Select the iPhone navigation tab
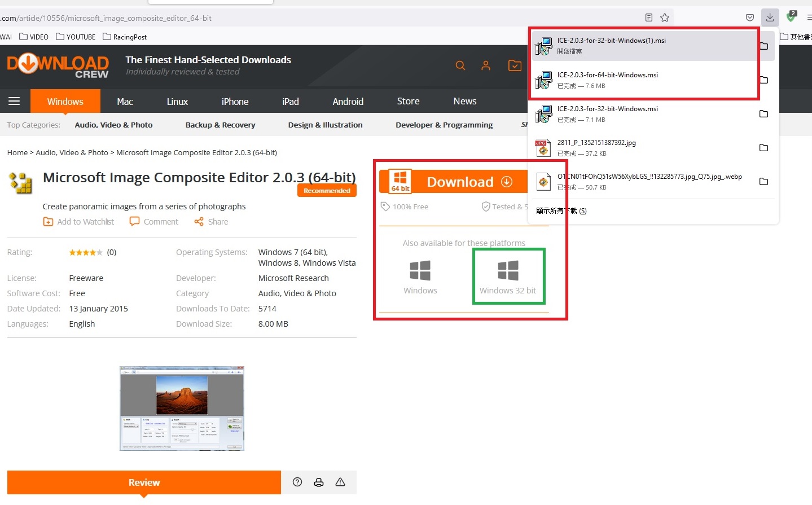Screen dimensions: 812x505 235,101
